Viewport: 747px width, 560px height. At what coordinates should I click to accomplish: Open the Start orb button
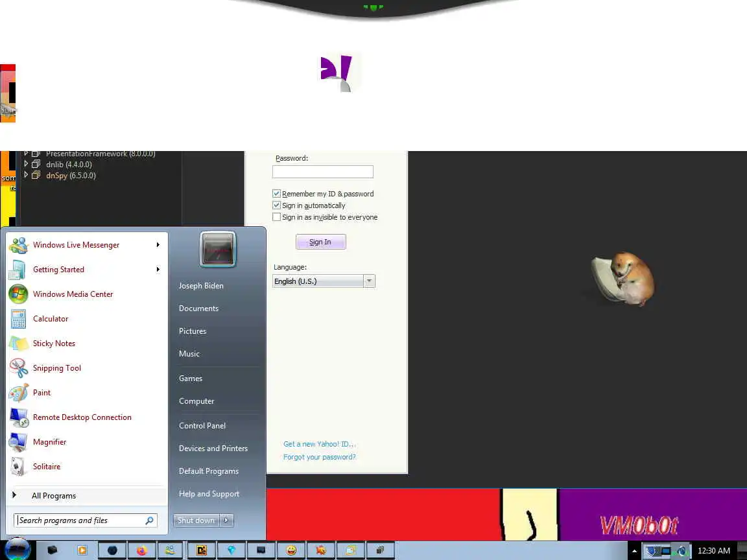coord(17,550)
